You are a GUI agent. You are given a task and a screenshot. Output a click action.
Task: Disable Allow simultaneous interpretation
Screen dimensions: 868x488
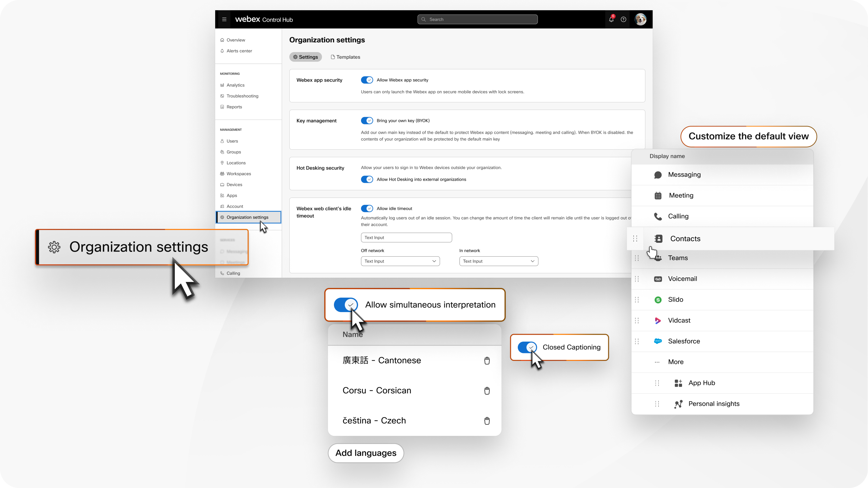click(x=346, y=305)
